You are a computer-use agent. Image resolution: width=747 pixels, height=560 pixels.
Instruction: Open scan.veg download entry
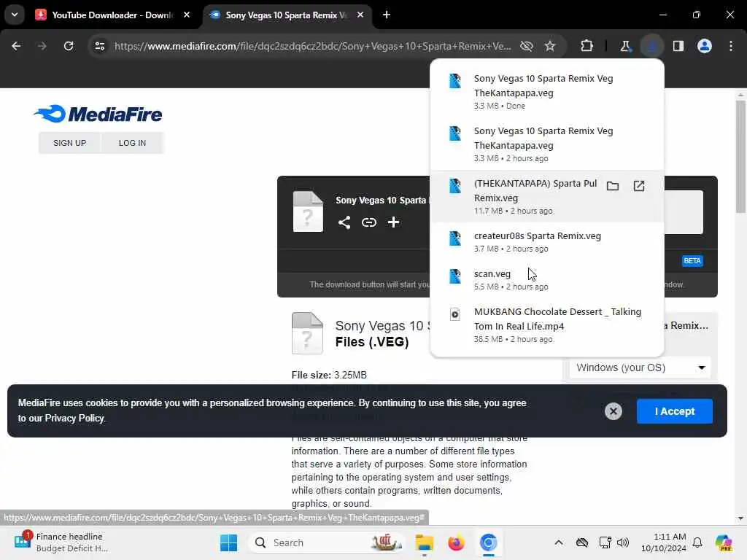[x=546, y=280]
